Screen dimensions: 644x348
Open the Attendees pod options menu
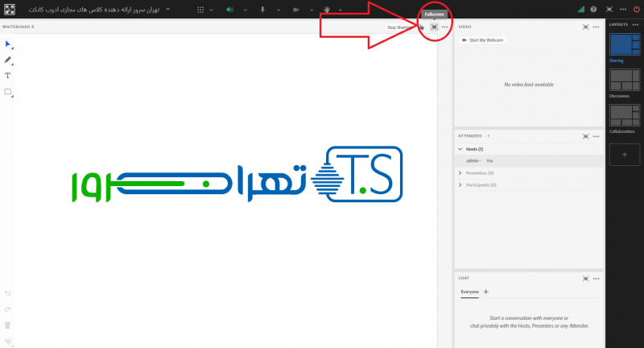(x=597, y=135)
